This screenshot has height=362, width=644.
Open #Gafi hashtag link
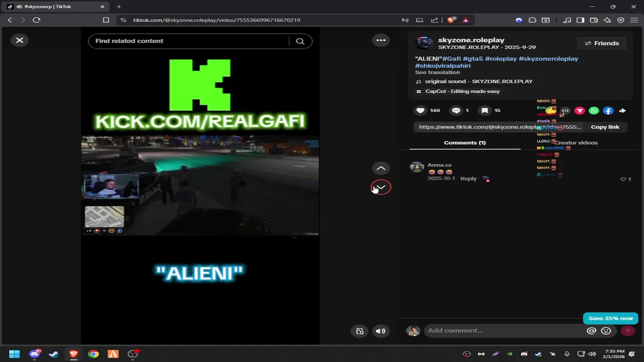click(x=452, y=59)
